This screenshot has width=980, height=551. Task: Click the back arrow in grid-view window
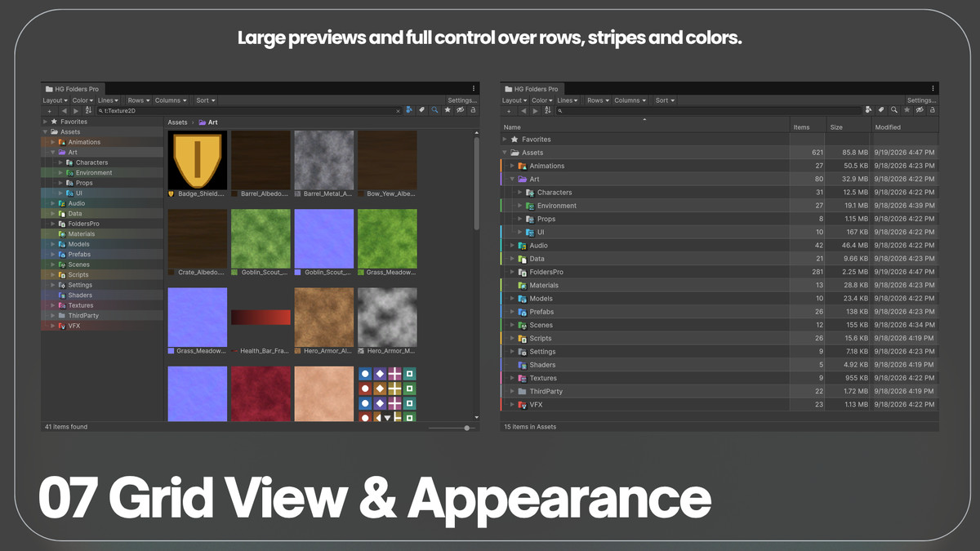click(65, 111)
